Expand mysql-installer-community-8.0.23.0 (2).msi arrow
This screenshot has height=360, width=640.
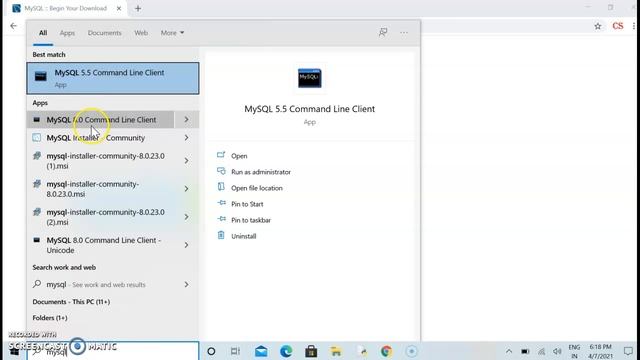coord(187,217)
